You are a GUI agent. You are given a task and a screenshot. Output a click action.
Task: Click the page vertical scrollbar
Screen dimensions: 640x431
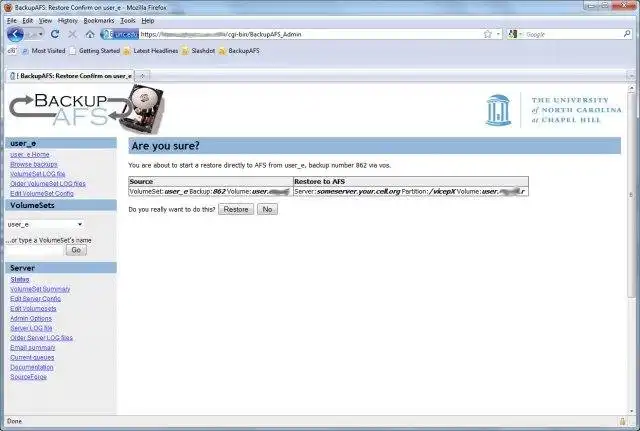[631, 196]
